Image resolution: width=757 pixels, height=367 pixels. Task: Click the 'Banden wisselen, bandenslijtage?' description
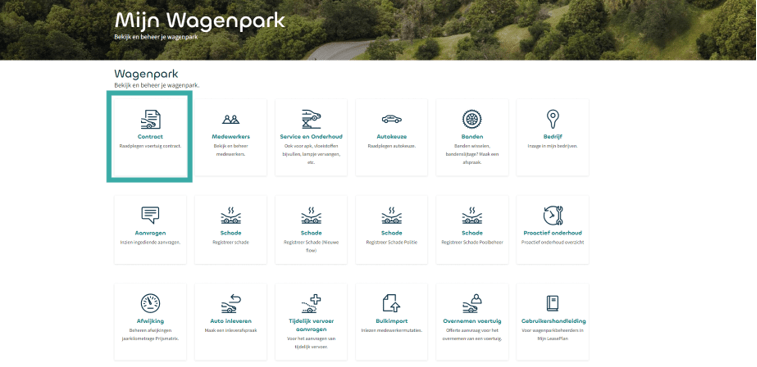pyautogui.click(x=472, y=154)
